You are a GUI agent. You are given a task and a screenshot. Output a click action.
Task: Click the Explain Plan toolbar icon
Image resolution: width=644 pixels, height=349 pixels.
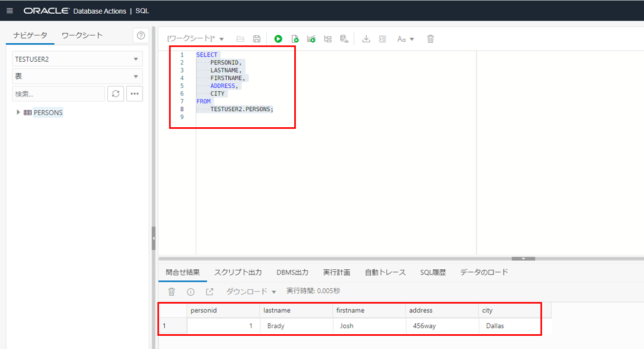pyautogui.click(x=328, y=39)
